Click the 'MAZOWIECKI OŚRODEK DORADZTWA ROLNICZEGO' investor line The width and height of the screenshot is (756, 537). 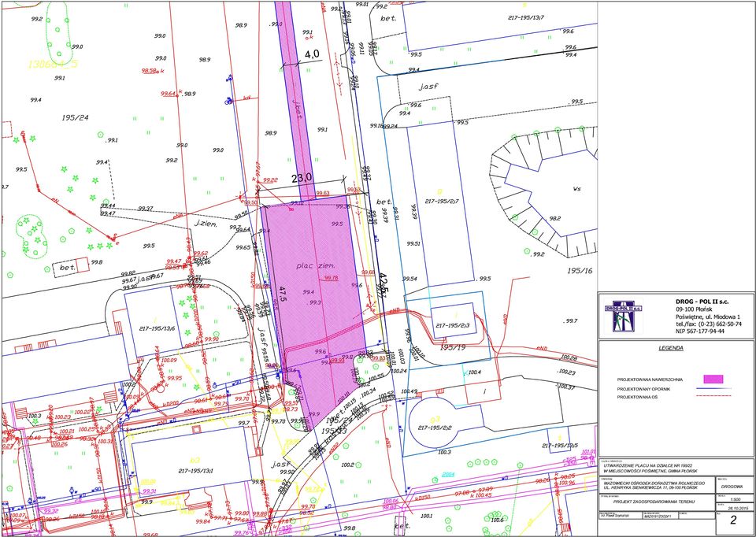(x=654, y=482)
